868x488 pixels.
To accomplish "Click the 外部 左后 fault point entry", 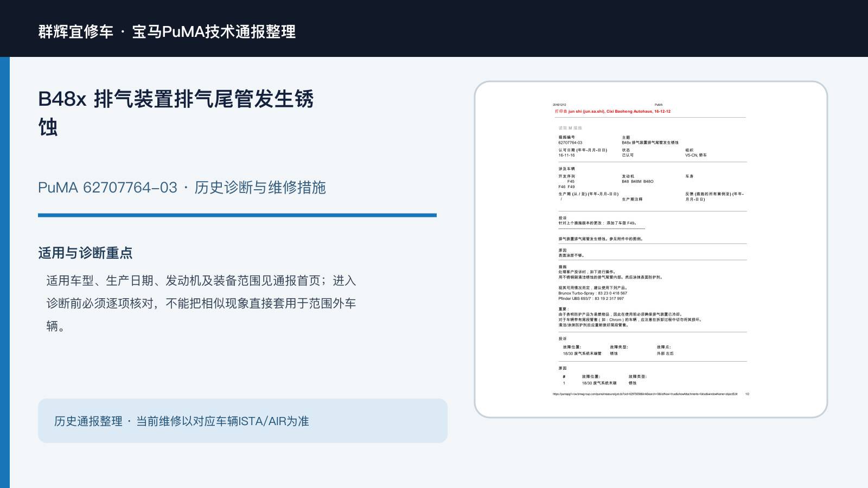I will [x=665, y=354].
